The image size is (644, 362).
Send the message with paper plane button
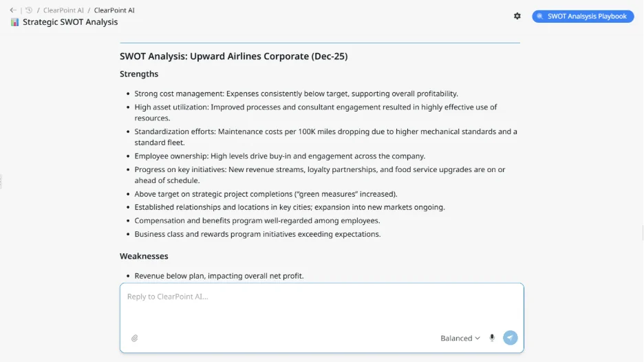[x=510, y=338]
